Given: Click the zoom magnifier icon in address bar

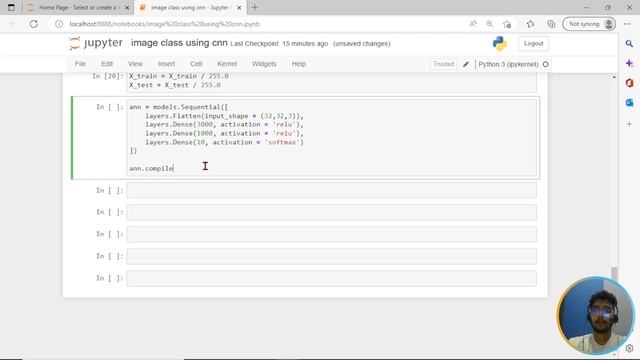Looking at the screenshot, I should 489,24.
